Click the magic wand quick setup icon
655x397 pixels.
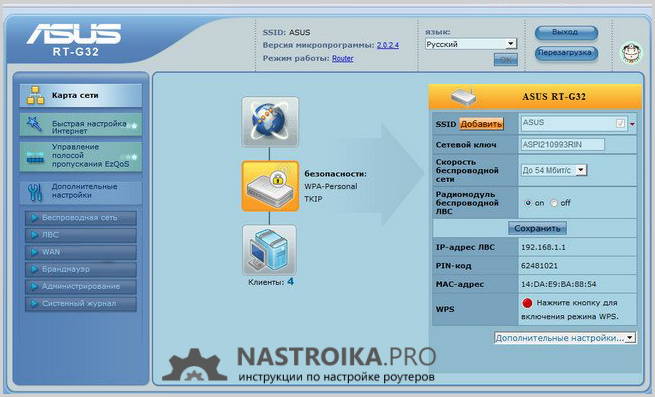(34, 124)
